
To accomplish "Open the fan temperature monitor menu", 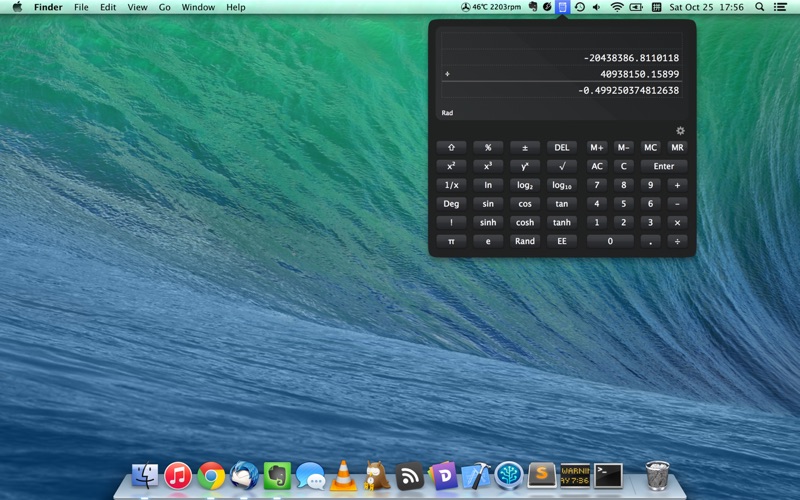I will (x=490, y=7).
